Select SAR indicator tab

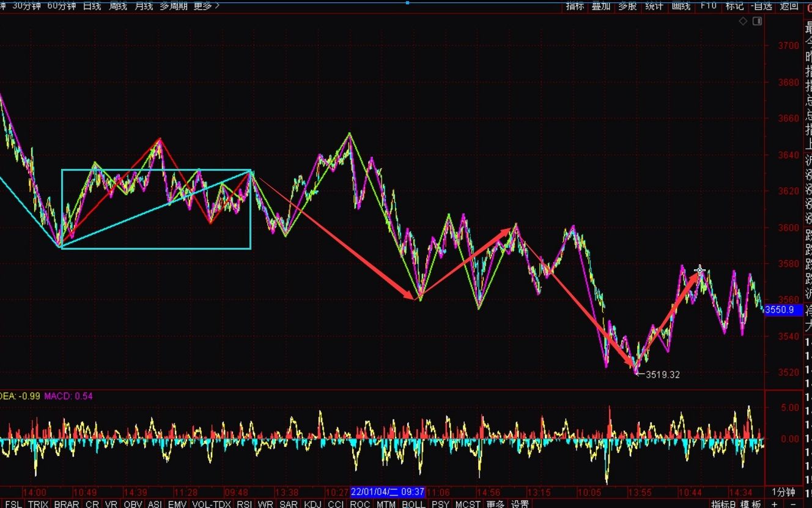[x=289, y=504]
